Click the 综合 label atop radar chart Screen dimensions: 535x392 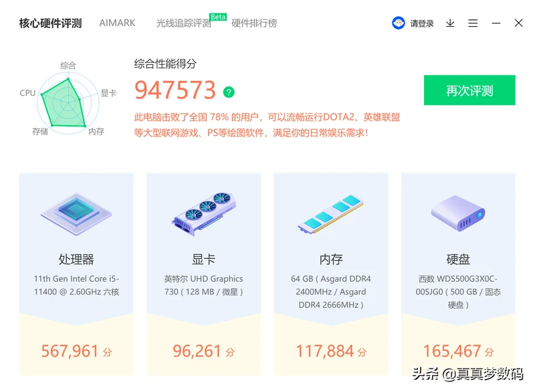(68, 66)
